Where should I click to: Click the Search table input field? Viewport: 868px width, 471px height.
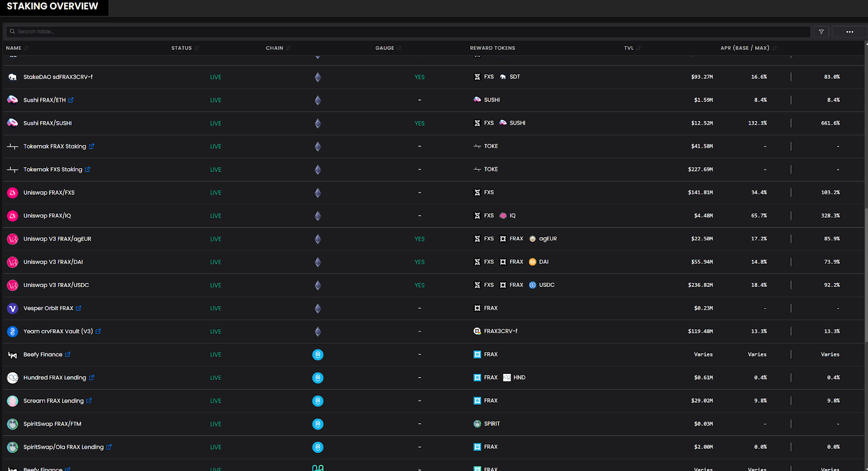pos(409,31)
